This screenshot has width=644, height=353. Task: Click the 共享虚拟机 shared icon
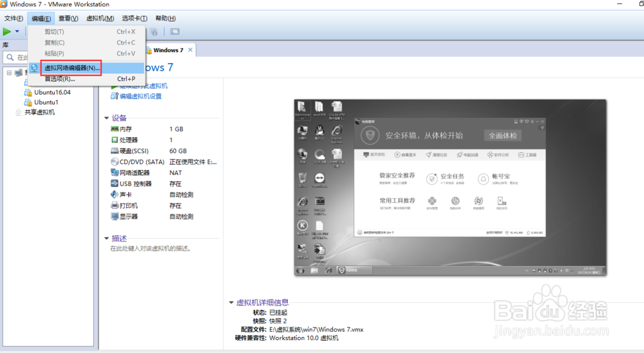click(18, 112)
